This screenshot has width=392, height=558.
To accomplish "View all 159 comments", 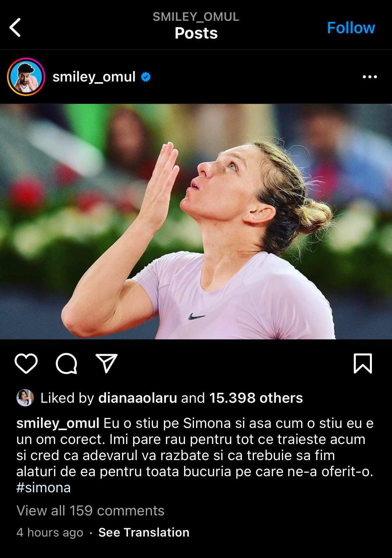I will pyautogui.click(x=90, y=510).
